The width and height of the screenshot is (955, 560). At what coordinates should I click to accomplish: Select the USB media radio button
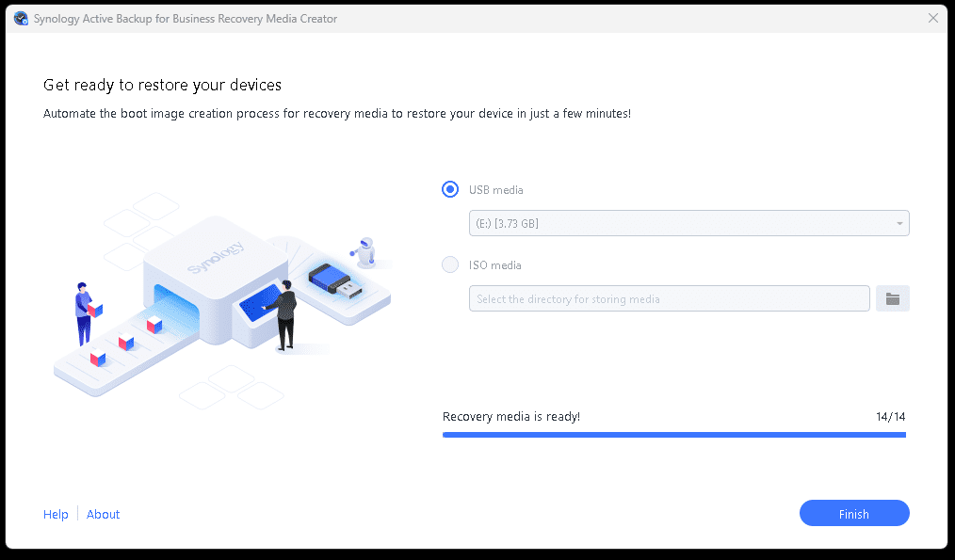point(450,189)
